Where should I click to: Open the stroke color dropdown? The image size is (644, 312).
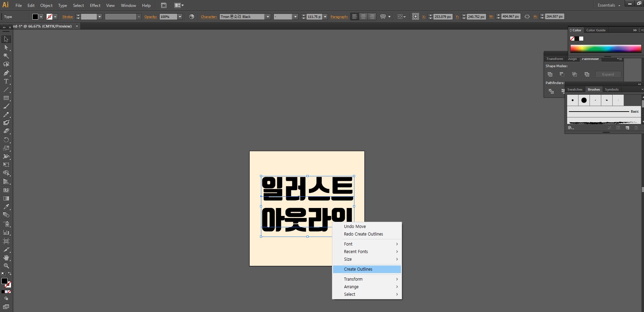click(55, 17)
